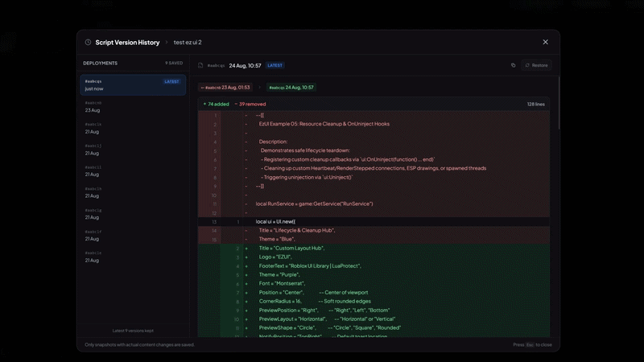Click added line FooterText = "Roblox UI Library | LuaProtect"
This screenshot has width=644, height=362.
(374, 266)
